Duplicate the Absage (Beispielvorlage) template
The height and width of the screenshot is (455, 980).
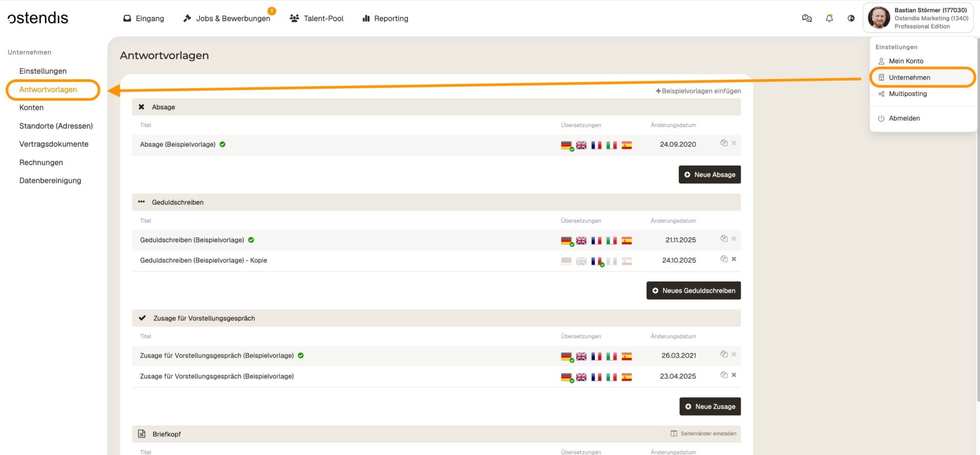(x=724, y=143)
